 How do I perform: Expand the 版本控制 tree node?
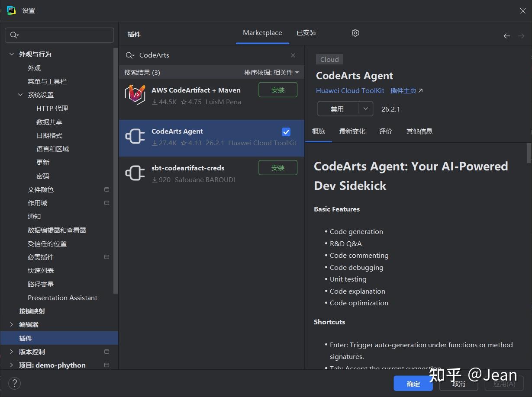[11, 352]
